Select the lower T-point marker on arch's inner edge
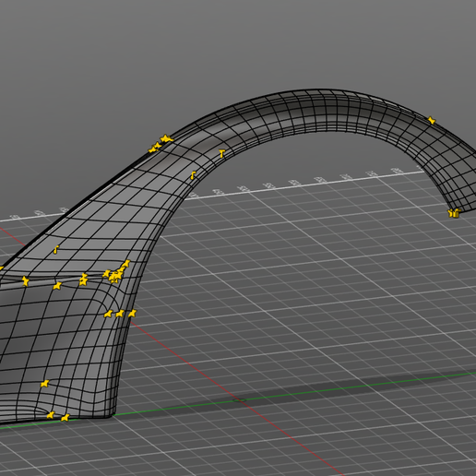 coord(193,175)
